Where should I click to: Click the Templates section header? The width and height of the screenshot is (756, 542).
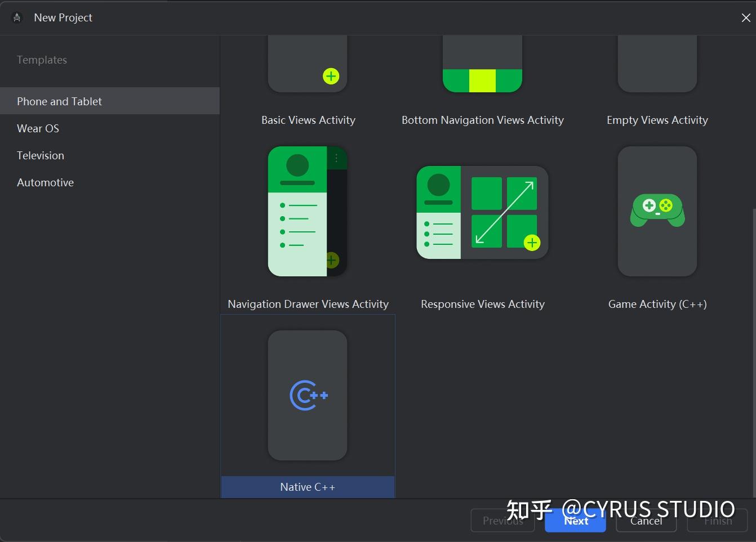[42, 60]
